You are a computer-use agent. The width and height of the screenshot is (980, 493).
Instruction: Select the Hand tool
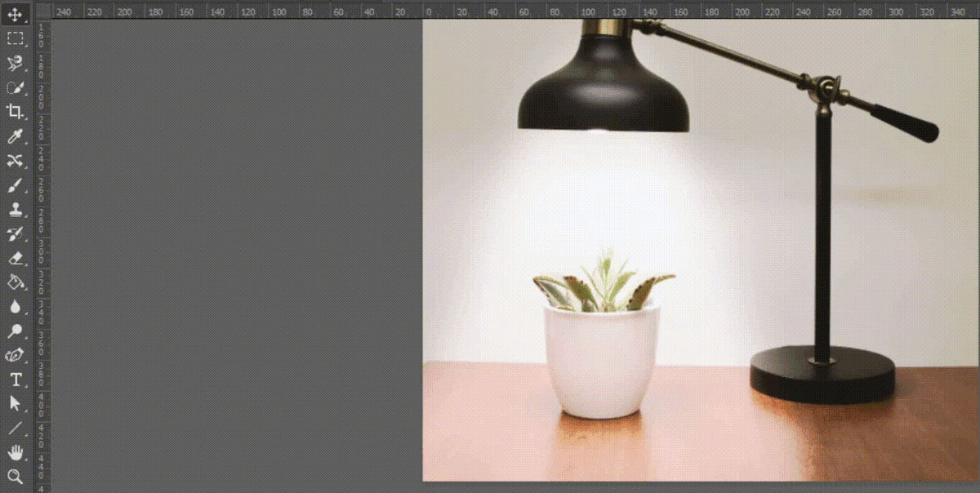(16, 452)
